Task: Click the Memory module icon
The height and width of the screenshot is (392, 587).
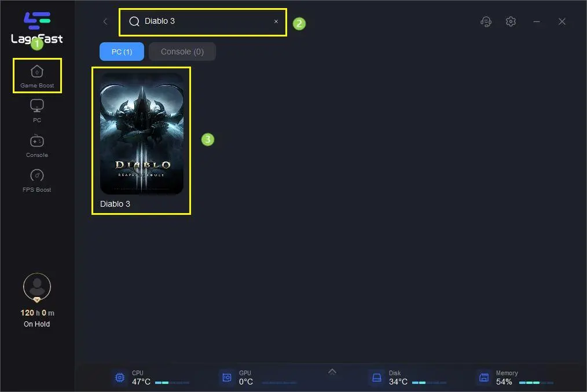Action: click(484, 378)
